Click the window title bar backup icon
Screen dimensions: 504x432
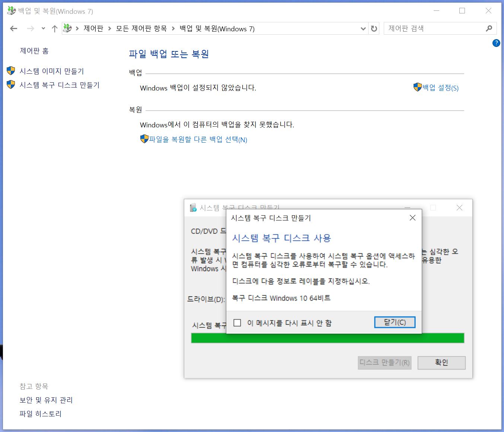tap(12, 11)
